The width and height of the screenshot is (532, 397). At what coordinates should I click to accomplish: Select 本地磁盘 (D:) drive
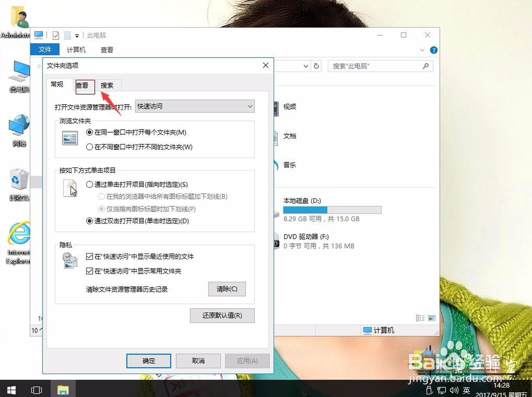tap(328, 209)
